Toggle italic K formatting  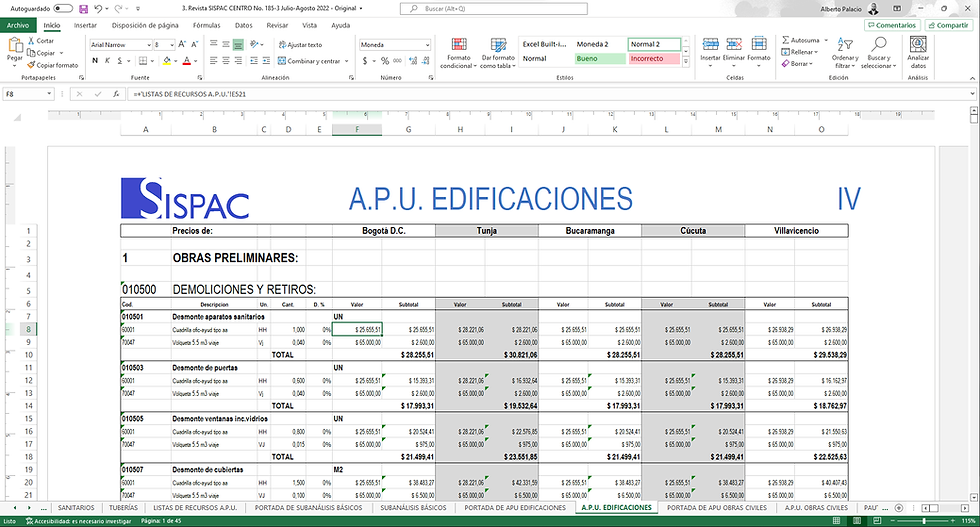point(108,61)
